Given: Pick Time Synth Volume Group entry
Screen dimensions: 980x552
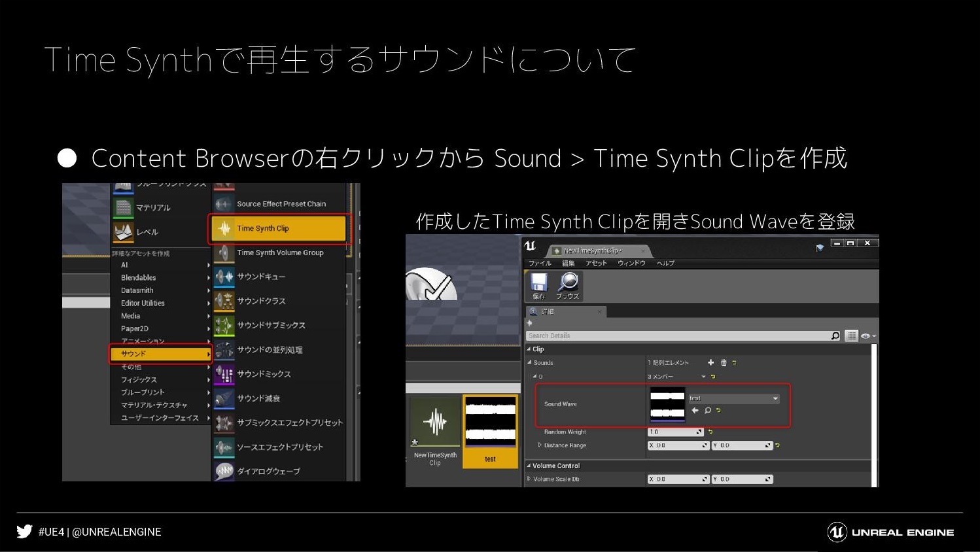Looking at the screenshot, I should click(x=279, y=252).
